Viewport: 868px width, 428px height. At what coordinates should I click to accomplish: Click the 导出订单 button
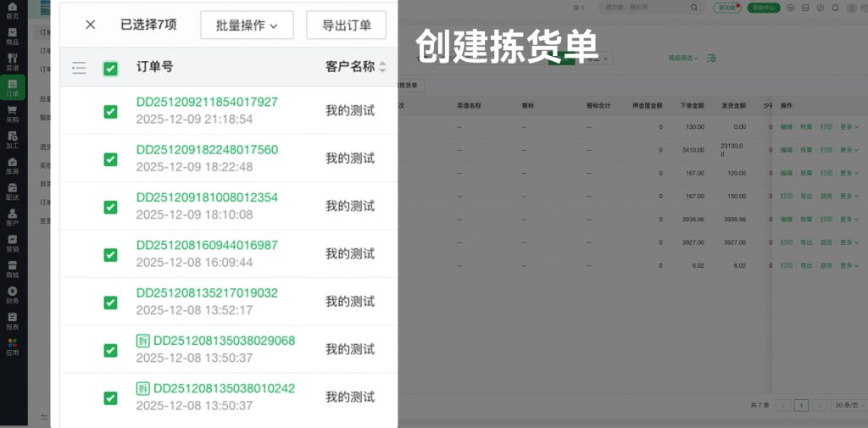tap(346, 25)
